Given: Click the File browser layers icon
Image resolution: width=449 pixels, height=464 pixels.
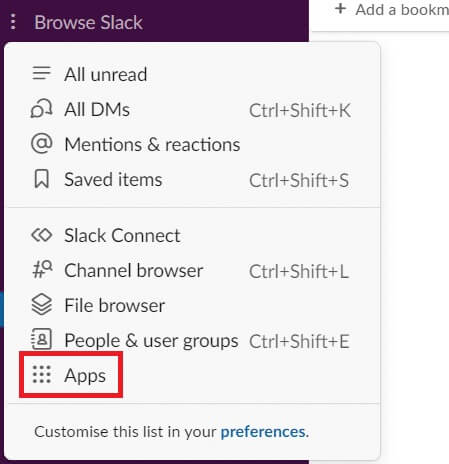Looking at the screenshot, I should 42,305.
